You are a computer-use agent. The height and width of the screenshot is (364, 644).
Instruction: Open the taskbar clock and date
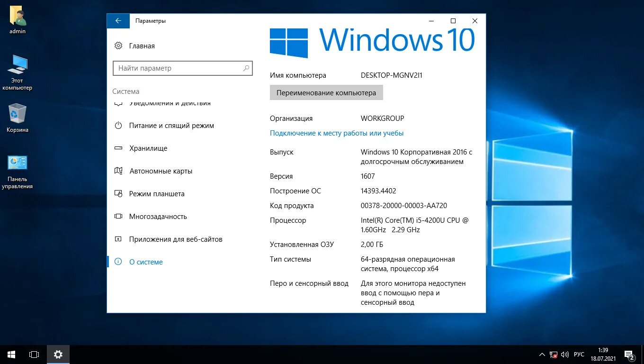coord(602,355)
